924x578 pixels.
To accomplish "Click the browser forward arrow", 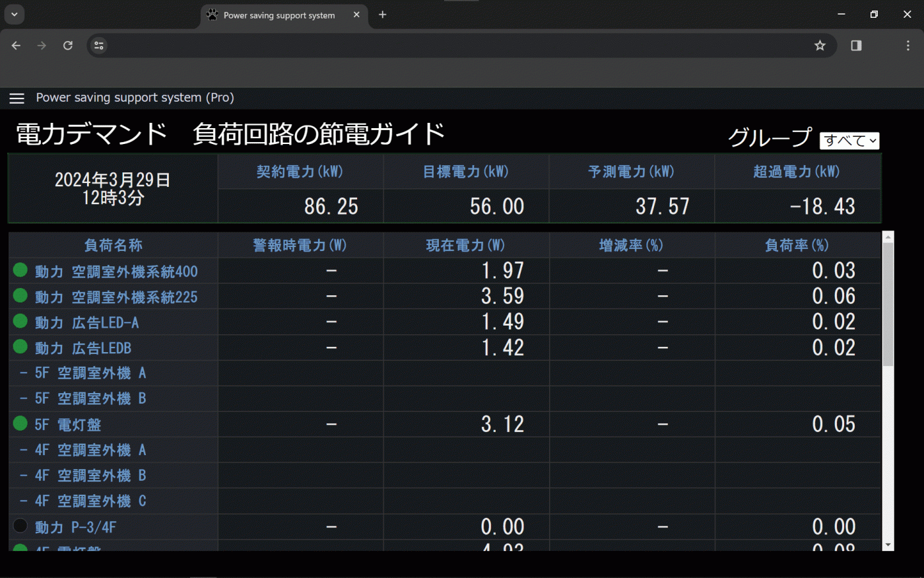I will (42, 46).
